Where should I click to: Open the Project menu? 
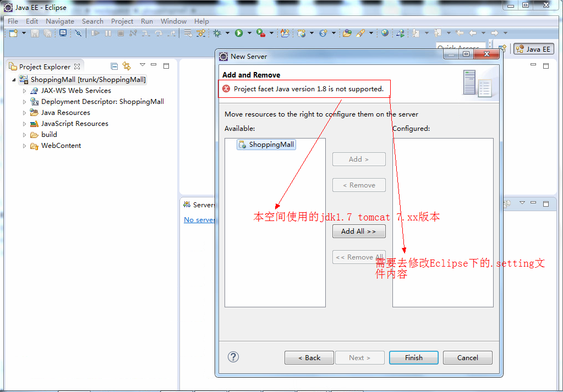(x=122, y=21)
